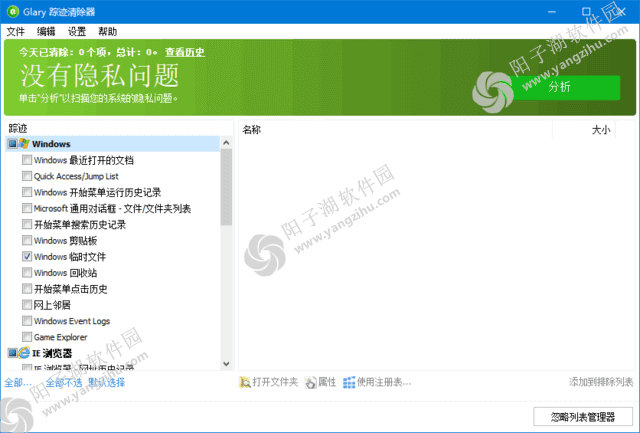Click the trace list scrollbar thumb
The image size is (640, 433).
click(226, 187)
